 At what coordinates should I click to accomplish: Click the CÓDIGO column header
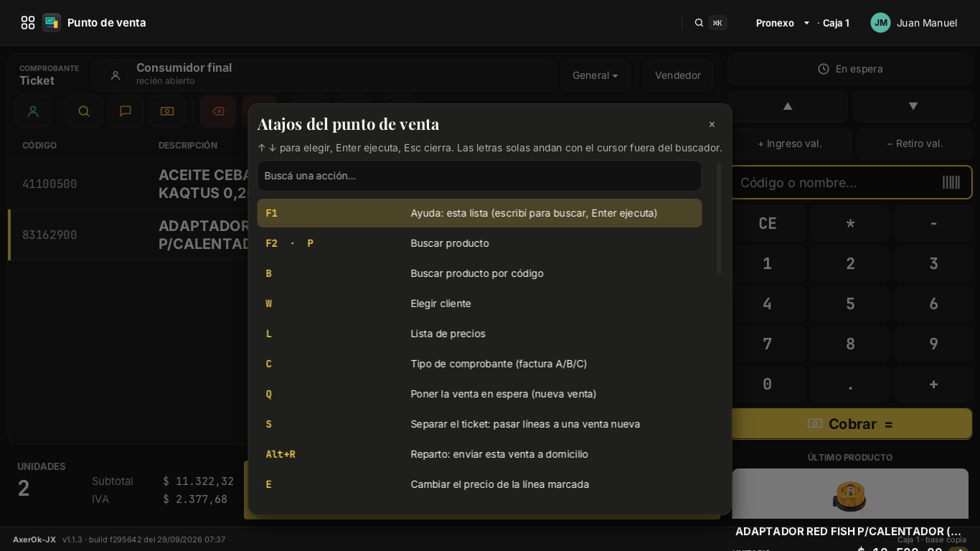click(x=39, y=145)
